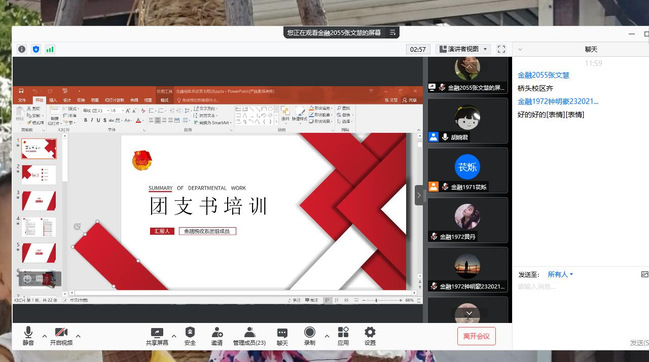Toggle Bold in the PowerPoint ribbon
Viewport: 649px width, 362px height.
[x=86, y=120]
